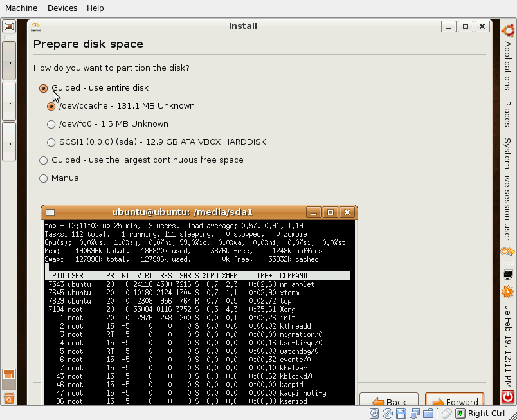Open the Applications menu in the Ubuntu panel
Screen dimensions: 517x420
coord(507,66)
